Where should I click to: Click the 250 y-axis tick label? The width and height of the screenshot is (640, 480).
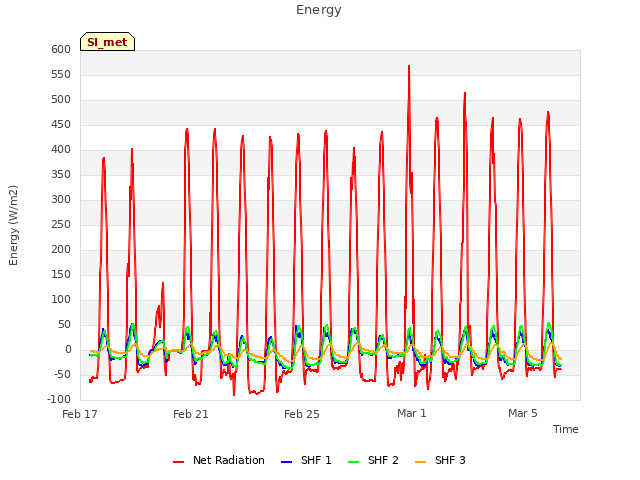[61, 224]
